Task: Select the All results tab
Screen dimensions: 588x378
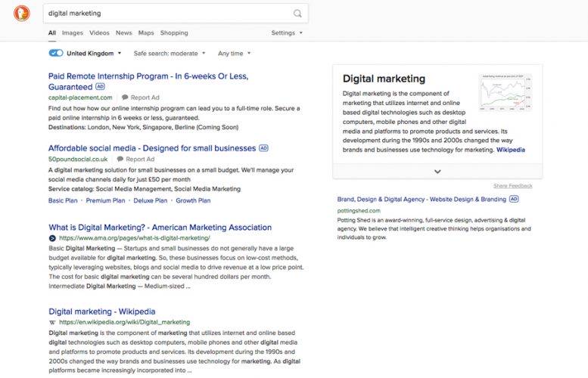Action: pyautogui.click(x=52, y=33)
